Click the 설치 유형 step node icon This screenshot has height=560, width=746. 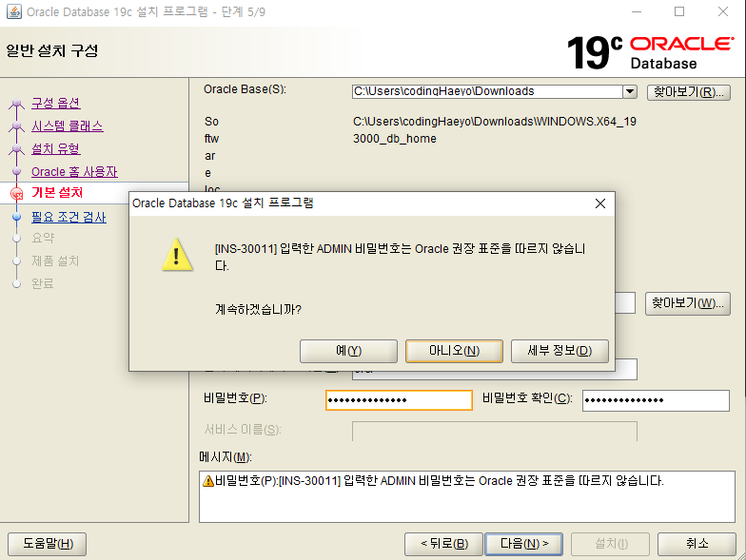pyautogui.click(x=17, y=148)
